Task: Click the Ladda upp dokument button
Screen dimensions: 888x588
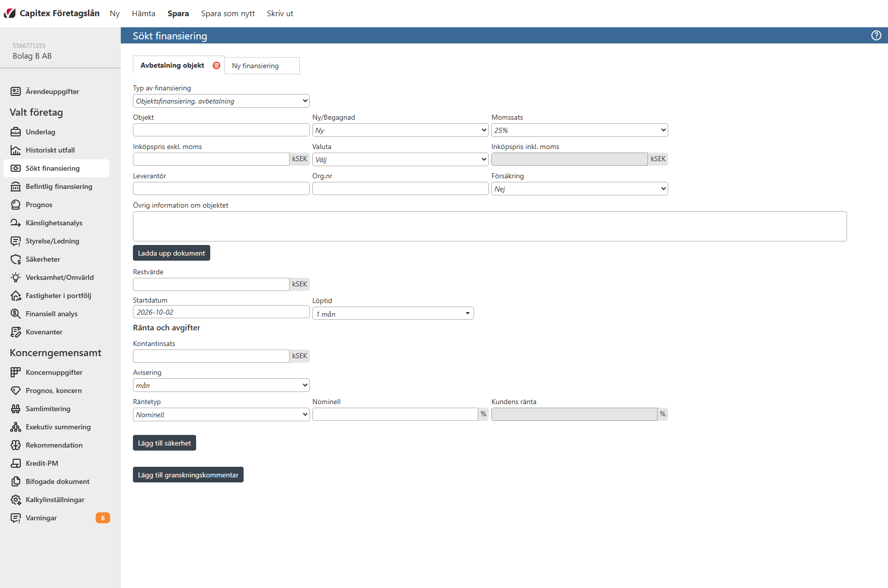Action: pyautogui.click(x=171, y=253)
